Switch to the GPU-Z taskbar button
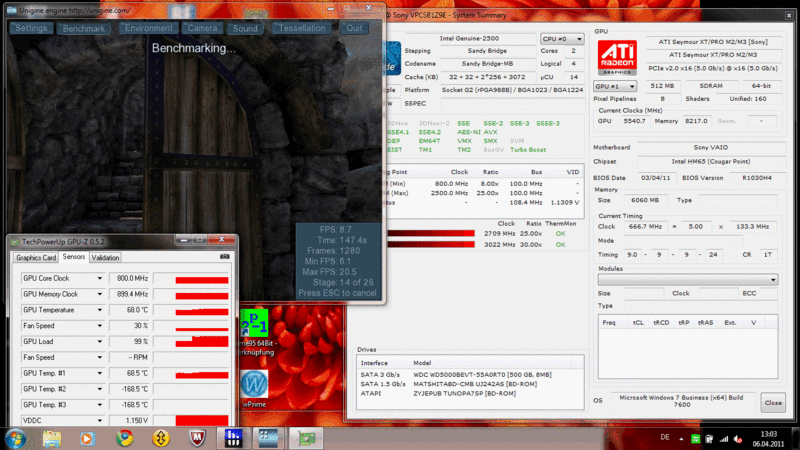 point(306,438)
